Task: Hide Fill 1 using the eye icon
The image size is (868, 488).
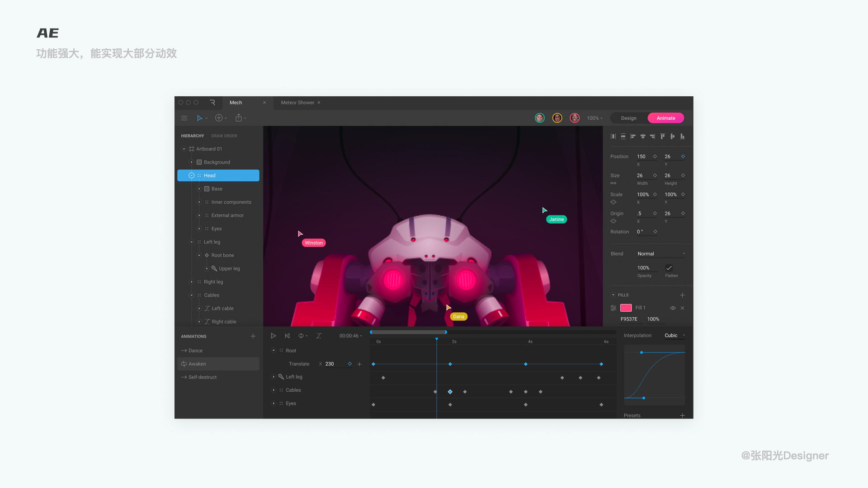Action: (x=673, y=308)
